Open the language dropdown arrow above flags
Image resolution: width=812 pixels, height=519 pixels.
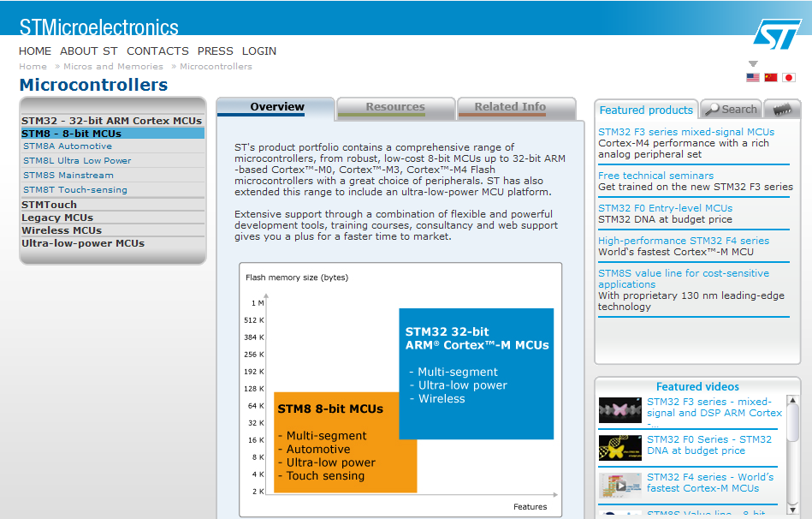(x=753, y=63)
